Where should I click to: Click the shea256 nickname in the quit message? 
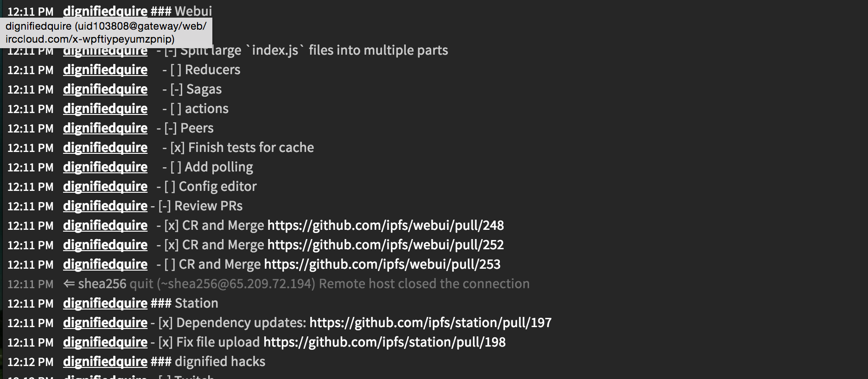[102, 284]
